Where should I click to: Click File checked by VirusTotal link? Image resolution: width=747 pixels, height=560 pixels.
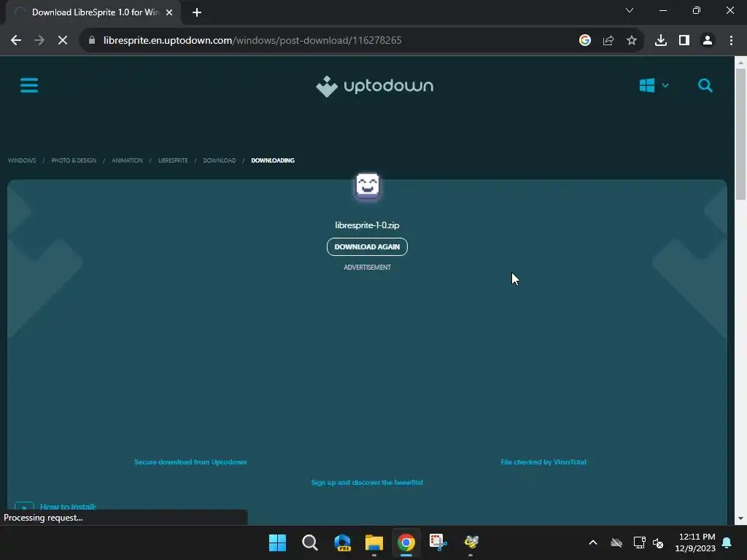click(x=543, y=462)
